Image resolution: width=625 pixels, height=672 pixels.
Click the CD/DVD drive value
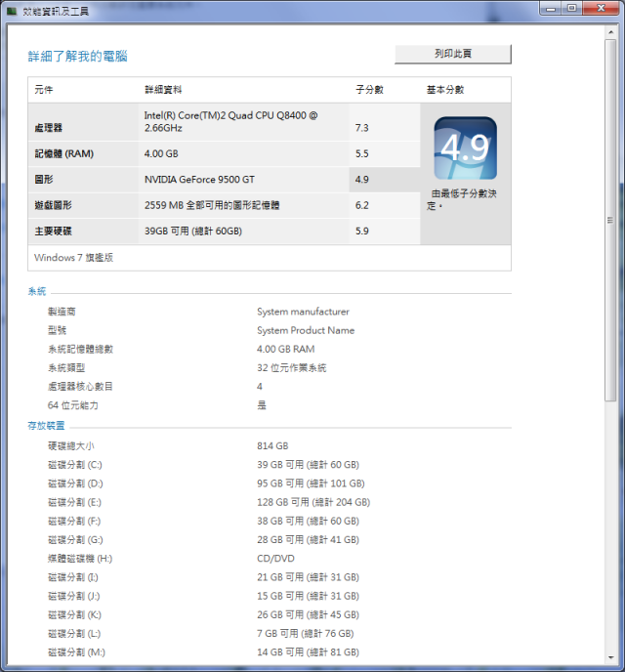click(x=275, y=559)
